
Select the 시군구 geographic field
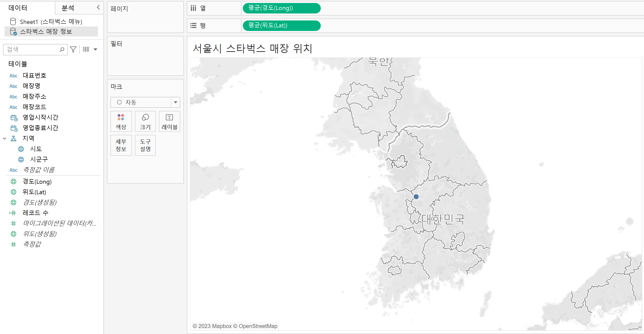39,159
